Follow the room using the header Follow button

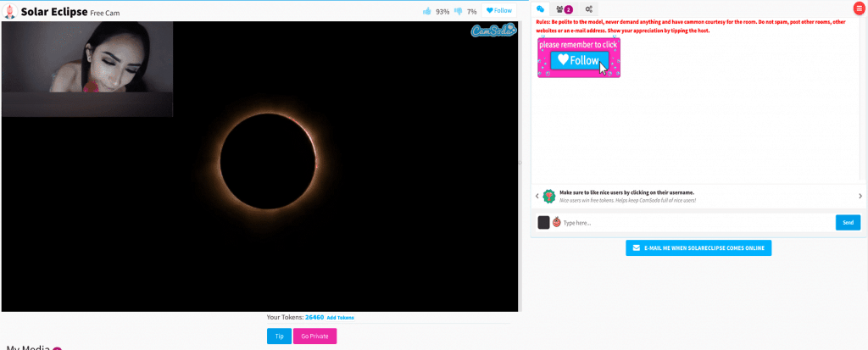pos(498,10)
